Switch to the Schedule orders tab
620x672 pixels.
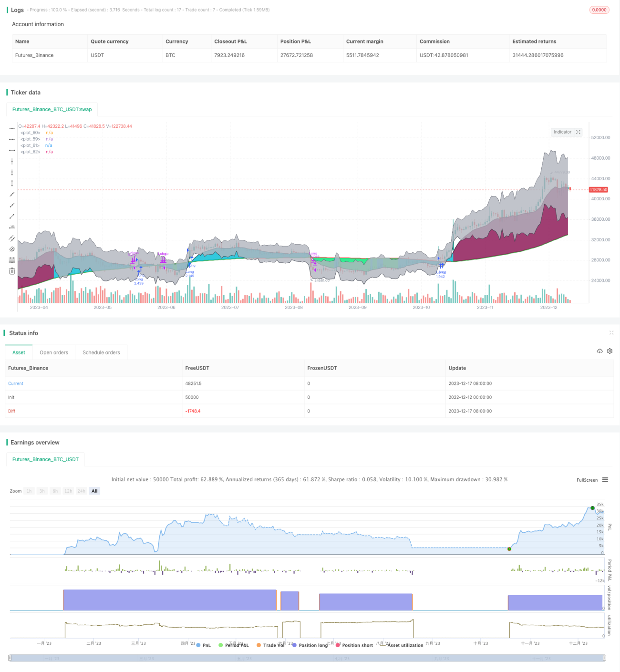(101, 352)
